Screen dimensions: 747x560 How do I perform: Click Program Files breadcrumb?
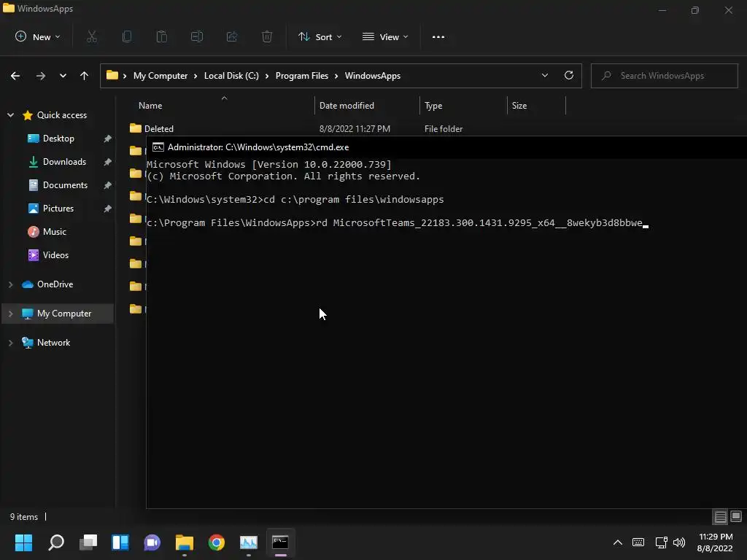click(301, 76)
